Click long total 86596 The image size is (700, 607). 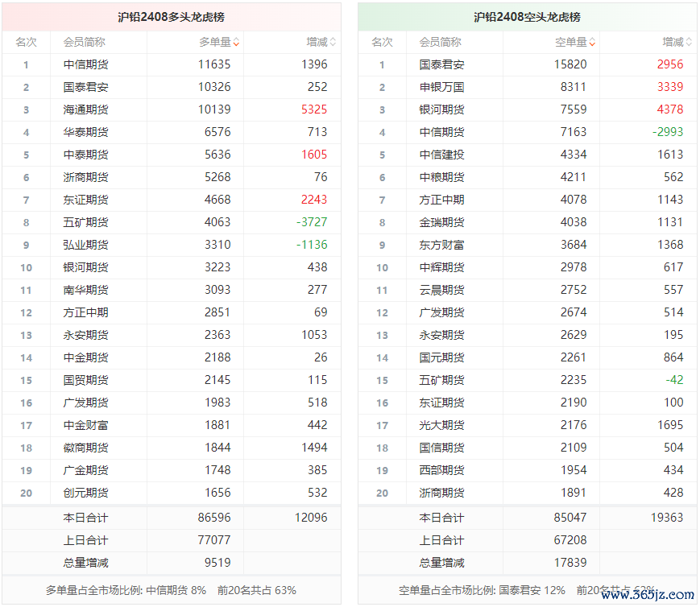tap(214, 518)
